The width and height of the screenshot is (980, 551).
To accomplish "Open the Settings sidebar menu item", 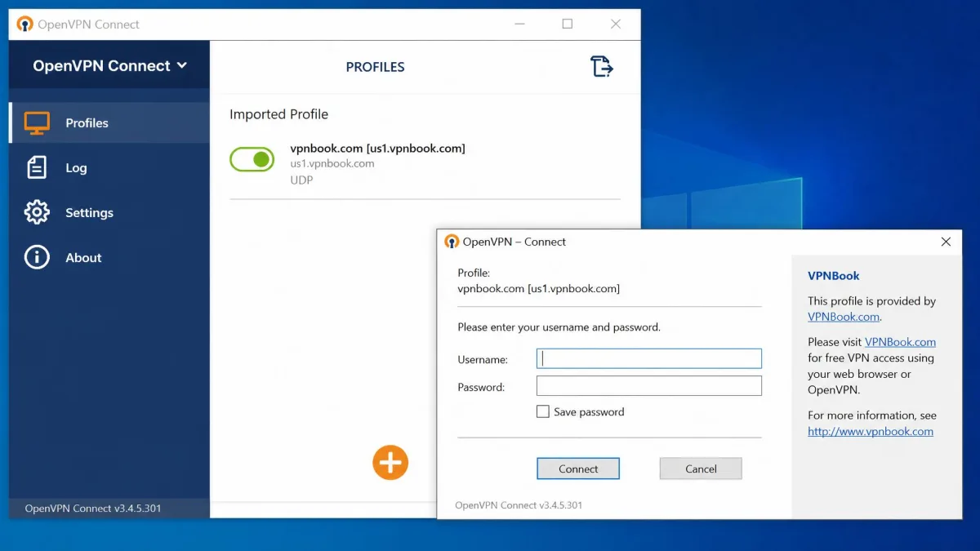I will 109,212.
